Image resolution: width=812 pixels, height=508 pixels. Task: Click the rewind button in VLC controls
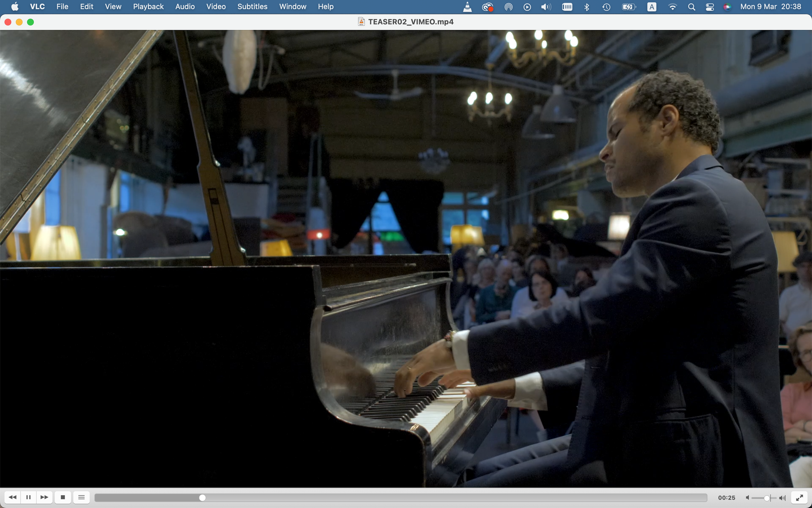[x=12, y=497]
